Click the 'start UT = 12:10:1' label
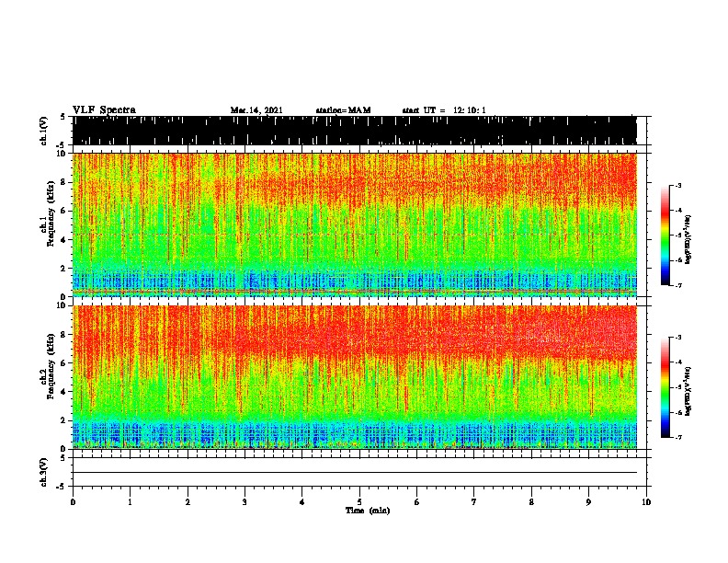This screenshot has width=728, height=563. (x=444, y=110)
